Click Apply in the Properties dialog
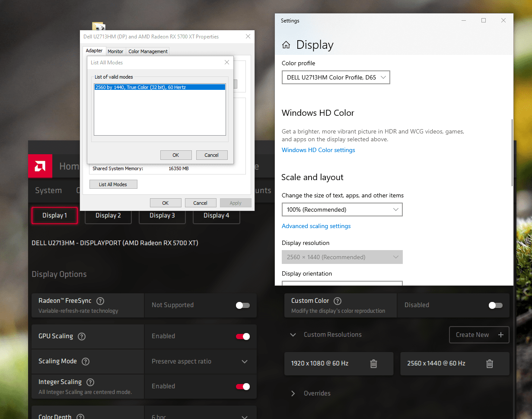Image resolution: width=532 pixels, height=419 pixels. pyautogui.click(x=236, y=203)
